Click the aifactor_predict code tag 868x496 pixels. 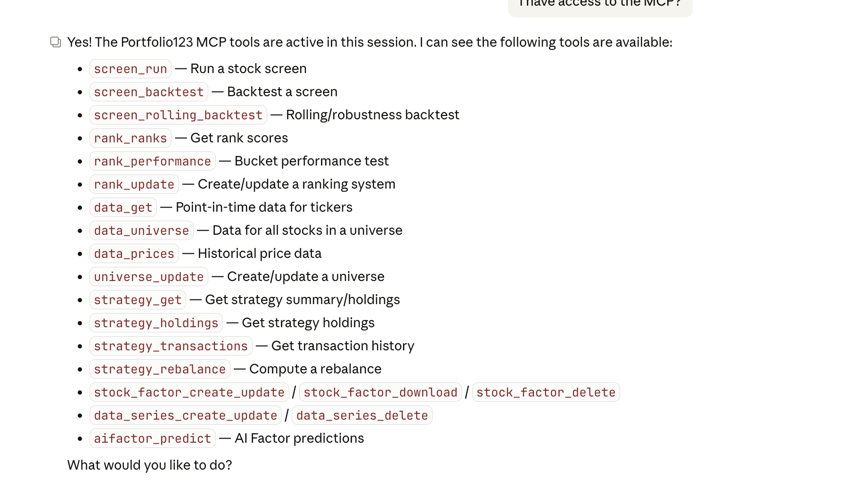click(153, 438)
